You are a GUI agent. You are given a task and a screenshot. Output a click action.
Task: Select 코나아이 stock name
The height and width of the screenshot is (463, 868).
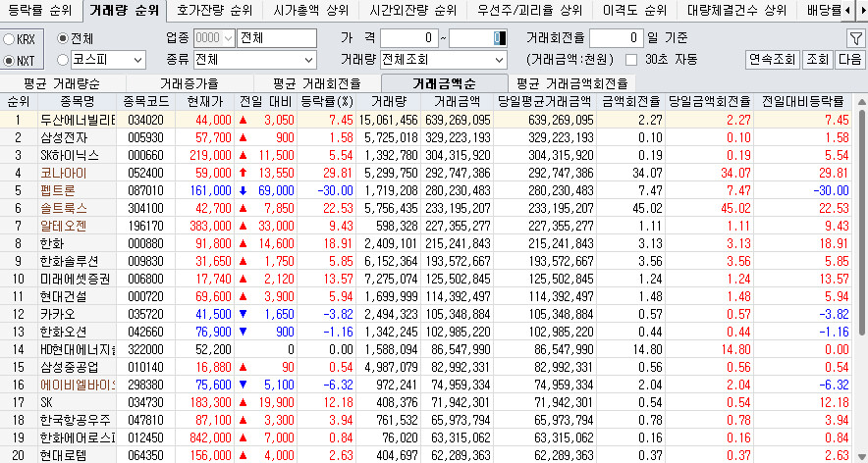coord(64,174)
